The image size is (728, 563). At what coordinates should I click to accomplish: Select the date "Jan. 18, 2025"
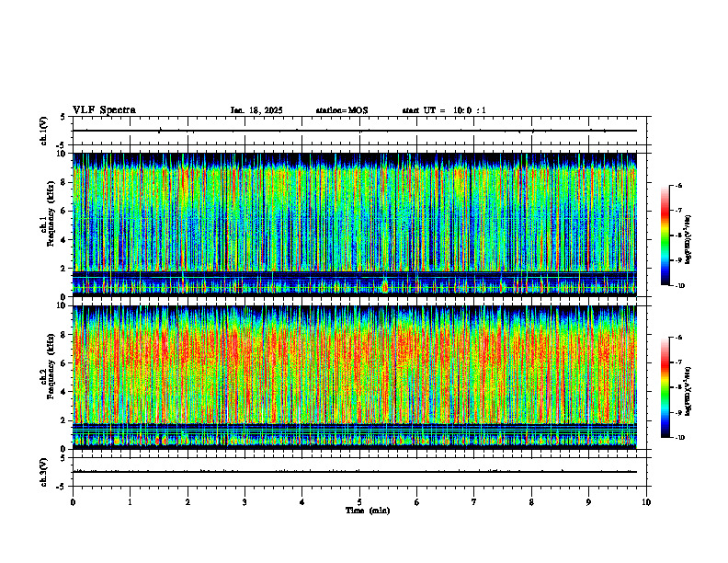pos(256,110)
